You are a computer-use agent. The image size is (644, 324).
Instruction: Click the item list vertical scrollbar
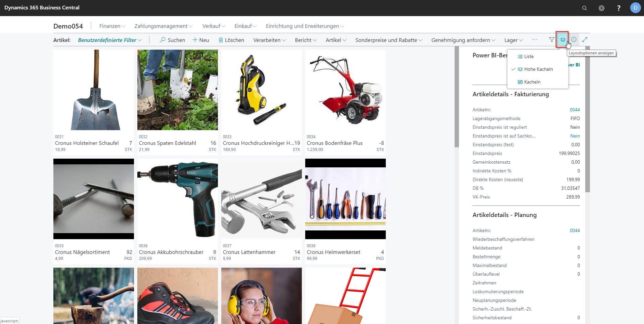pyautogui.click(x=457, y=97)
